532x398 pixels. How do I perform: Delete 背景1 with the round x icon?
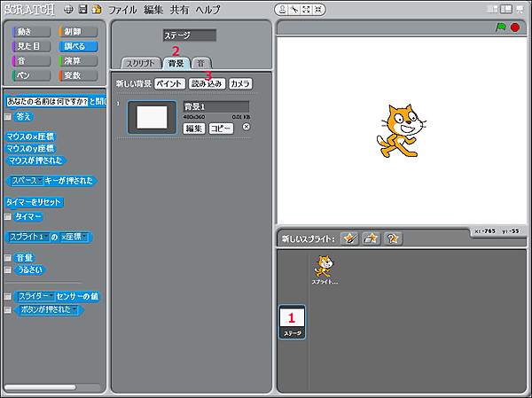[246, 127]
